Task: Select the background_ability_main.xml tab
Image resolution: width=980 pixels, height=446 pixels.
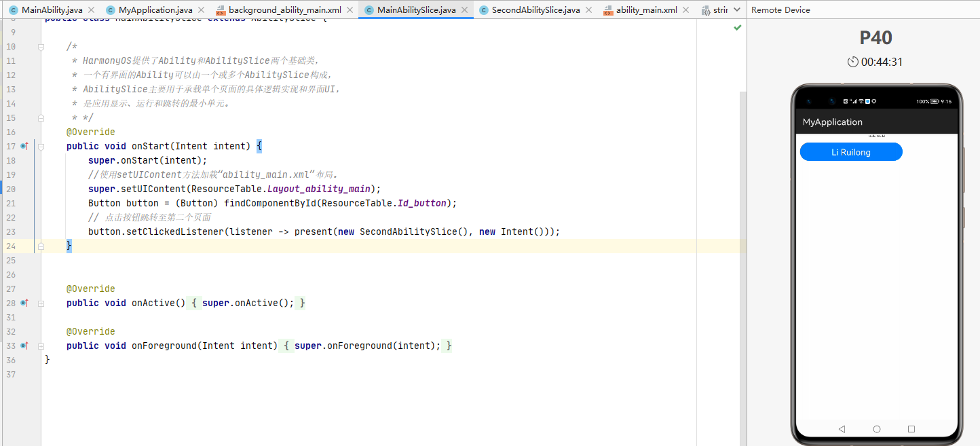Action: point(284,10)
